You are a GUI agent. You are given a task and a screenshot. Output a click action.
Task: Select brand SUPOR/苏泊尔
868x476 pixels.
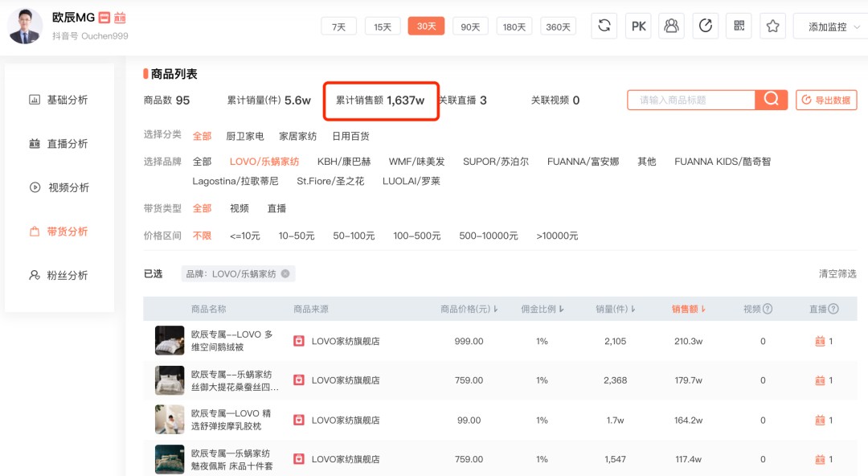pos(496,162)
